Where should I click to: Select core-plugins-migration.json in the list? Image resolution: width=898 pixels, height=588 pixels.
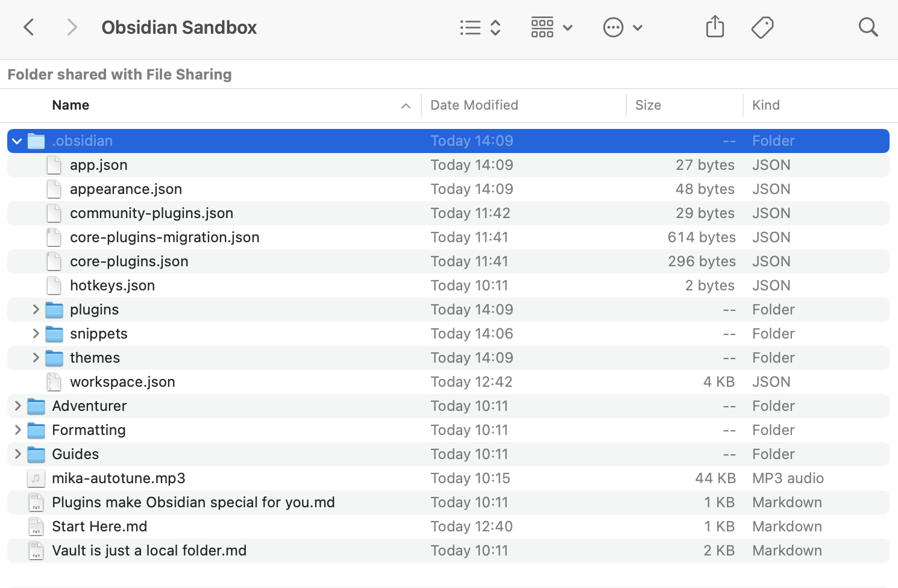(165, 237)
